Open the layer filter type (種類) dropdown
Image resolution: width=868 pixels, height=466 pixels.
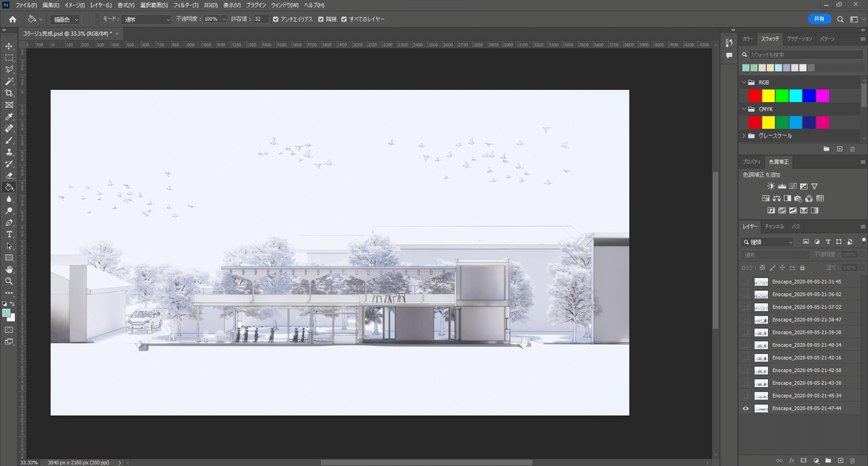coord(767,242)
